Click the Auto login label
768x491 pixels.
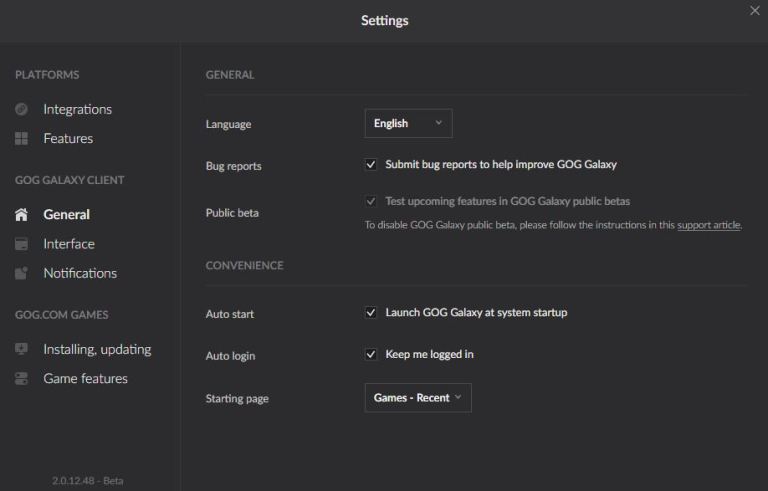230,356
